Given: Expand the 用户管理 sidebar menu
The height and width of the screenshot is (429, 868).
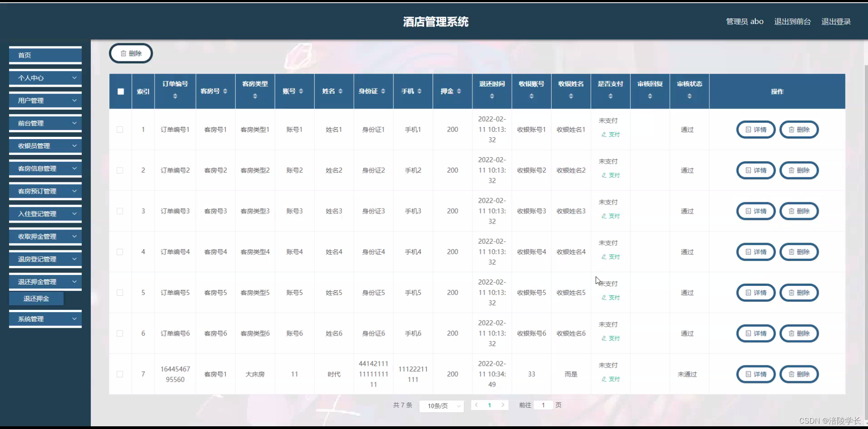Looking at the screenshot, I should point(45,100).
